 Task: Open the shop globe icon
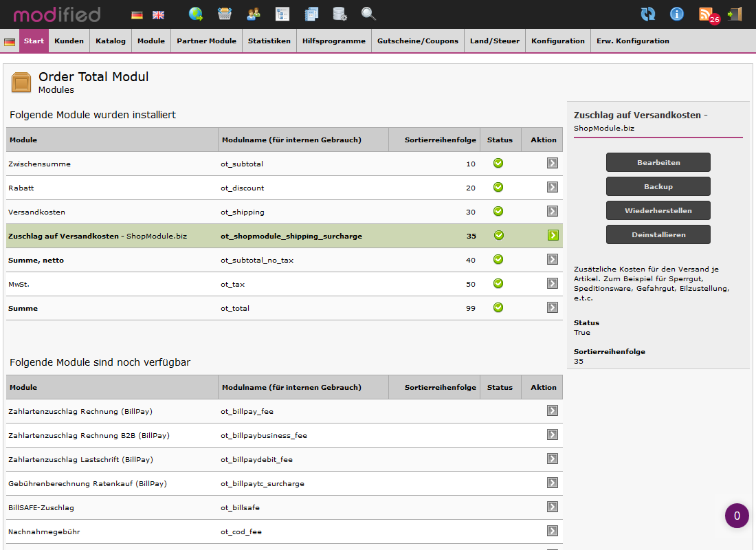(196, 14)
